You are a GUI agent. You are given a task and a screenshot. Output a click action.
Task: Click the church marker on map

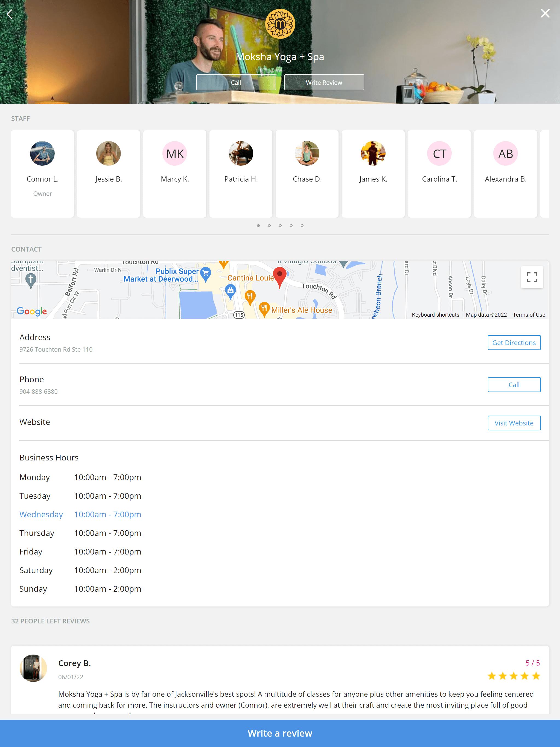31,280
